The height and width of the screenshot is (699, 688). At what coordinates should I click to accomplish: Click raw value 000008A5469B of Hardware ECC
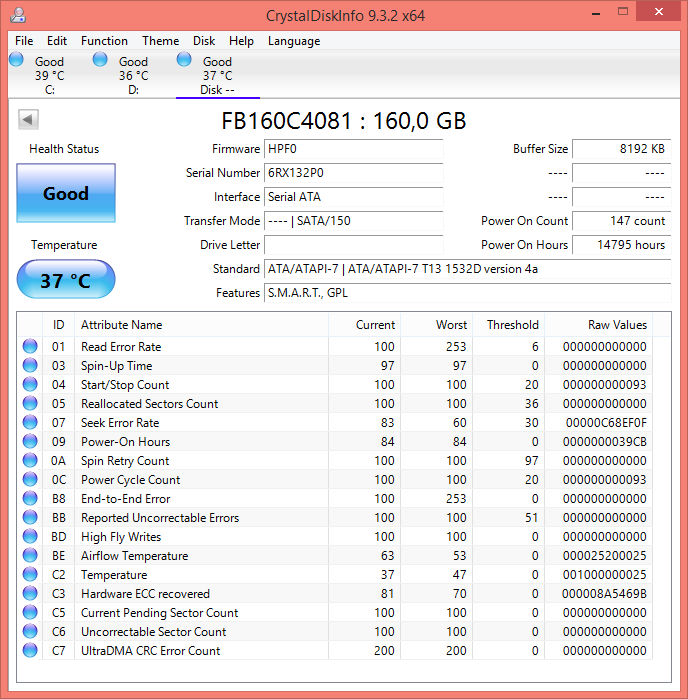tap(604, 594)
